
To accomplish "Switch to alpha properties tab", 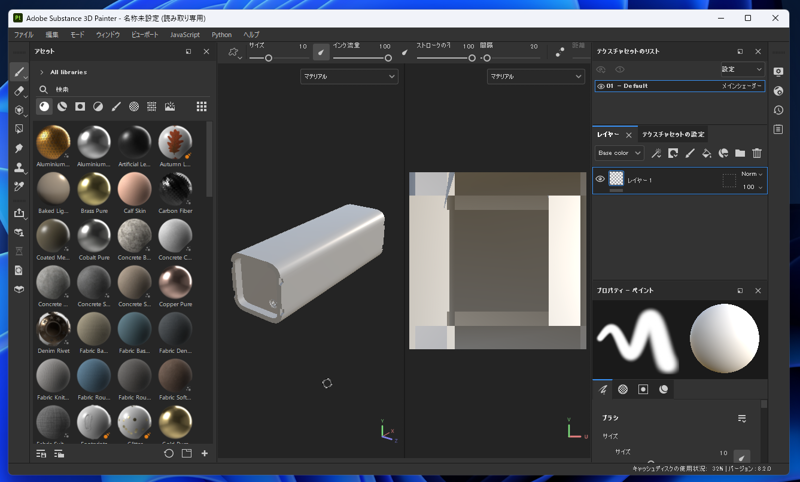I will 622,389.
